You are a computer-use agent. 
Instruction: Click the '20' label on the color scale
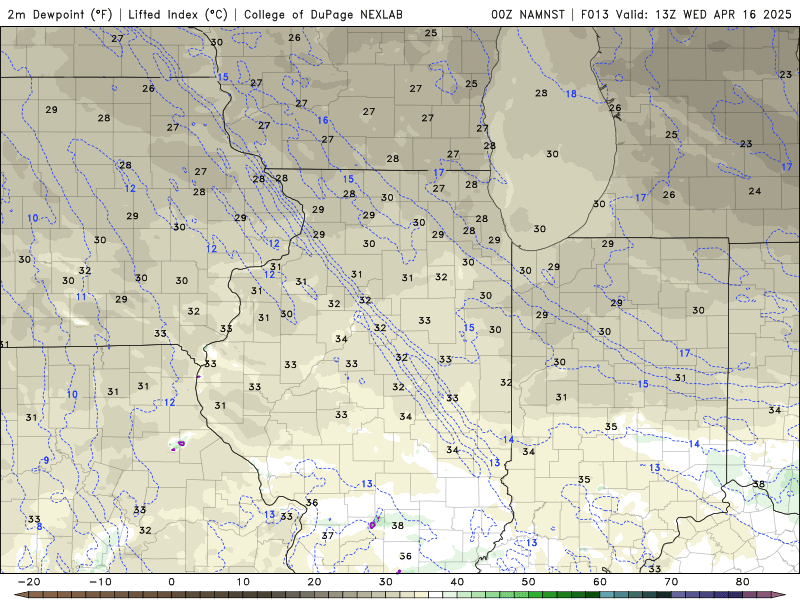point(314,582)
